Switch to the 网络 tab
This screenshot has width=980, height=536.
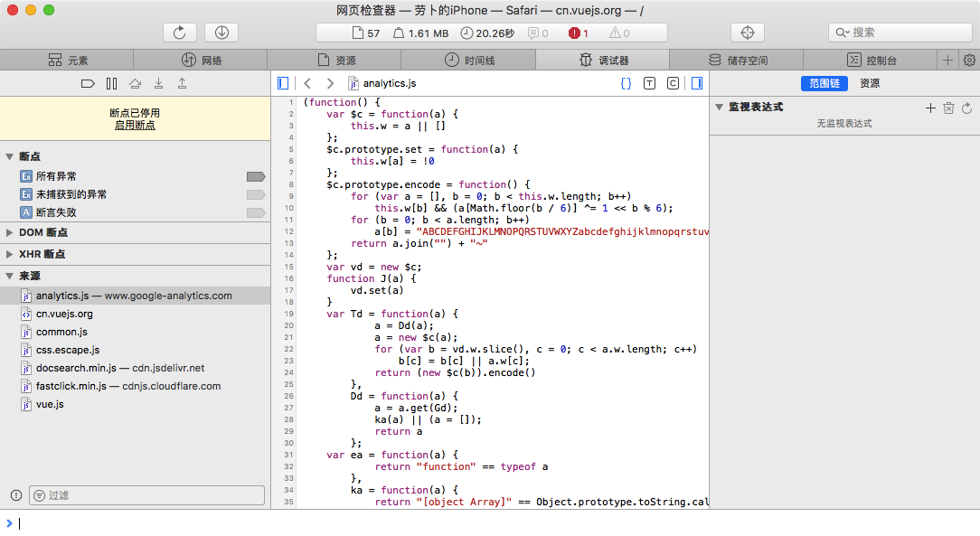[x=201, y=60]
